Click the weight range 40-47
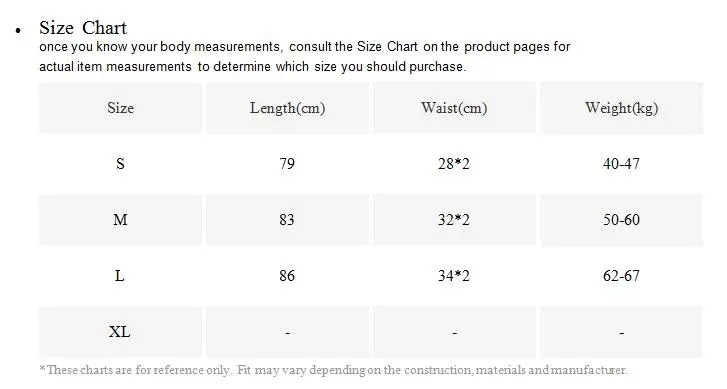Viewport: 727px width, 389px height. coord(621,164)
